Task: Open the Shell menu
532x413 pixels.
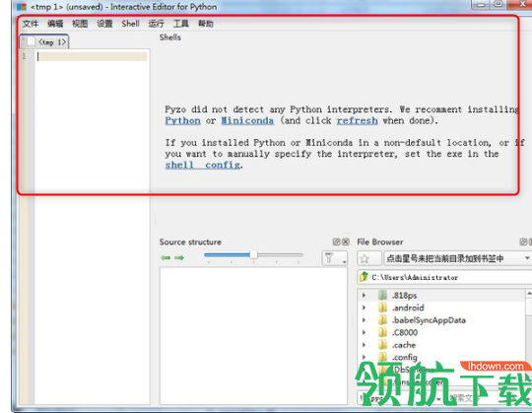Action: 130,24
